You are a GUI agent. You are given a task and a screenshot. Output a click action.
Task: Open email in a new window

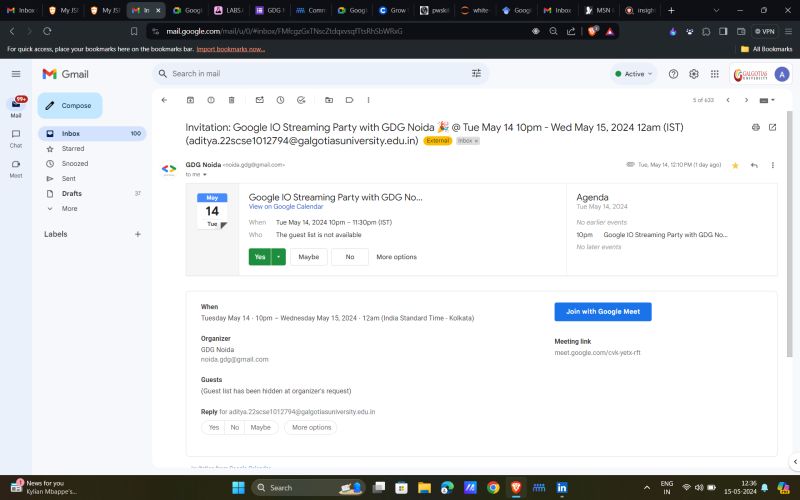[x=772, y=128]
